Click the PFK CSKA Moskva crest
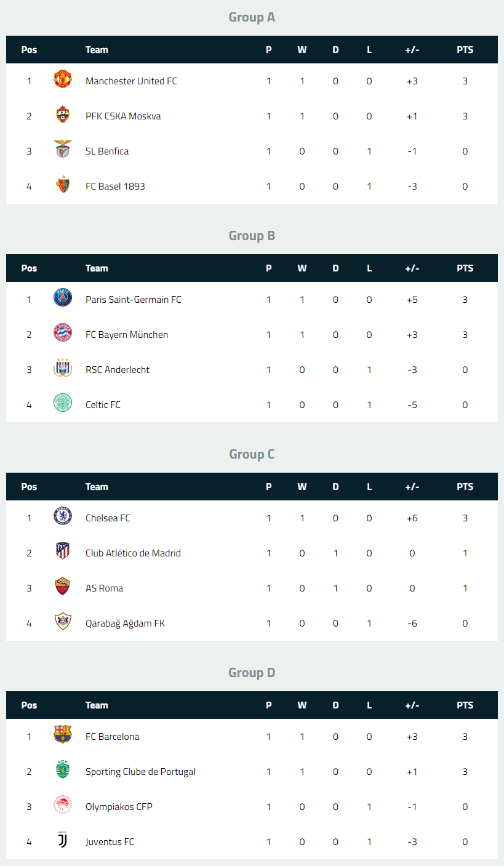 pyautogui.click(x=63, y=116)
